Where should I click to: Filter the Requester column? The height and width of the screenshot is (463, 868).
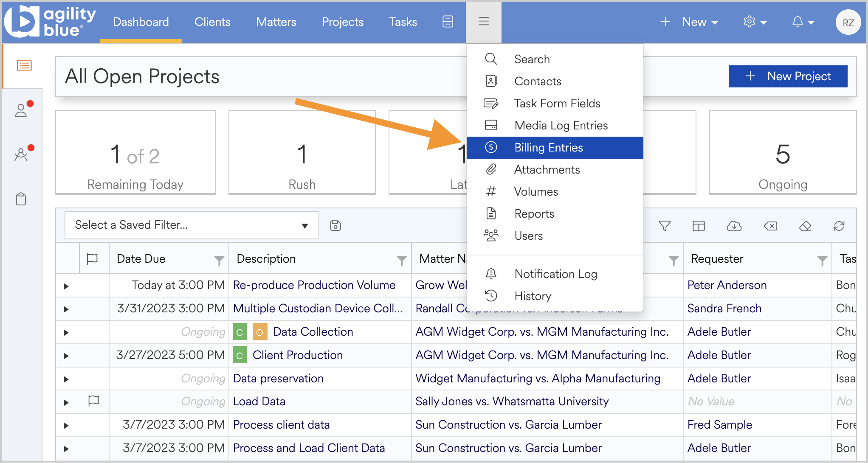pos(822,261)
